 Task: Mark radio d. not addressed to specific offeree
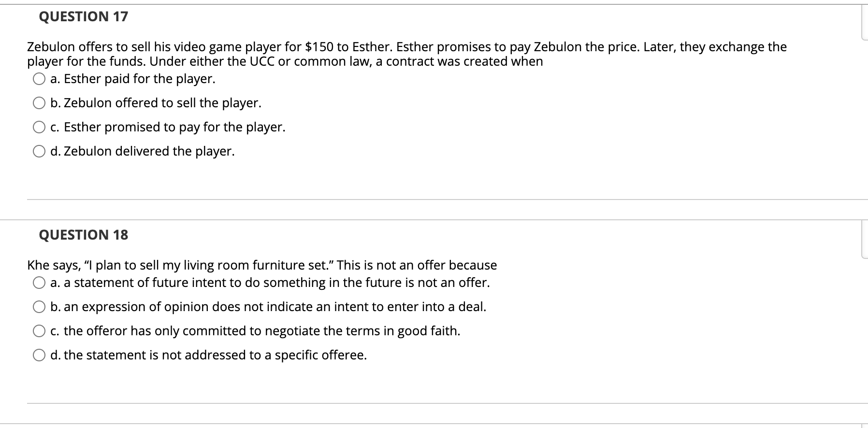coord(39,356)
